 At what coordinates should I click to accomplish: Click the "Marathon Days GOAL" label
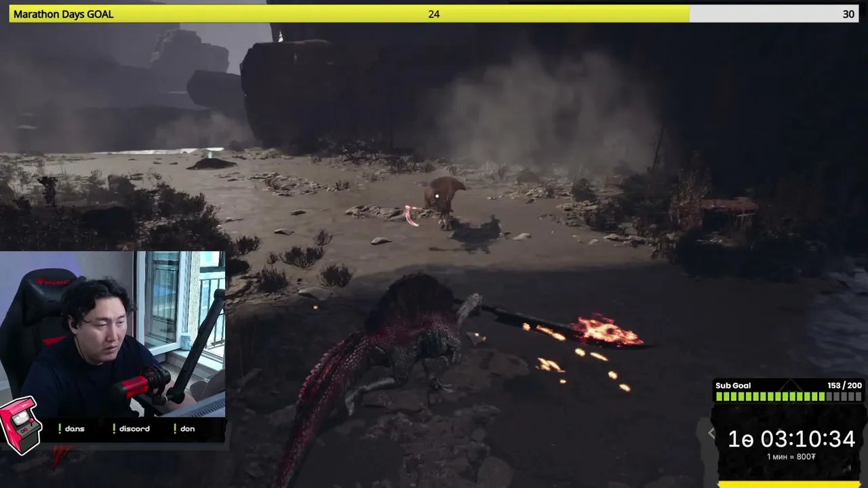click(64, 14)
